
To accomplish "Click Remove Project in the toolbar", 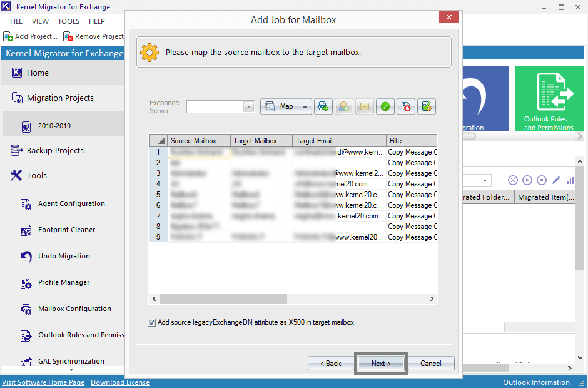I will [x=94, y=36].
